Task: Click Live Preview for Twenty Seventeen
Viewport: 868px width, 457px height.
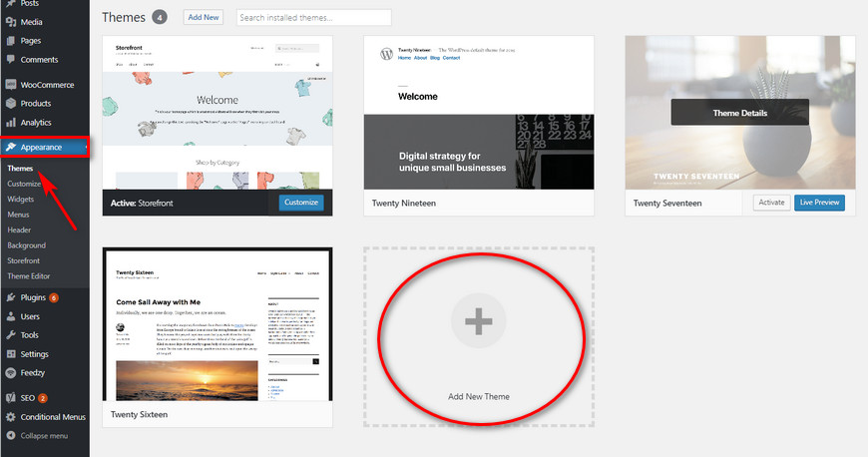Action: point(819,203)
